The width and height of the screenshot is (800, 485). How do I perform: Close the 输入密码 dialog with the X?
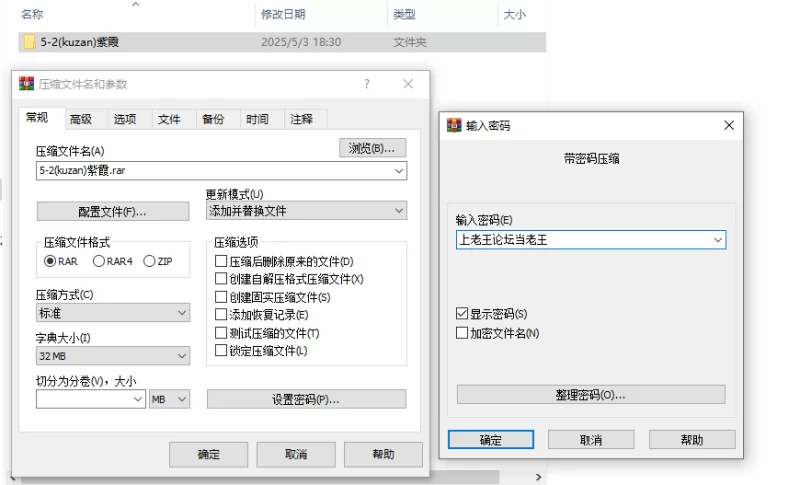(x=729, y=125)
